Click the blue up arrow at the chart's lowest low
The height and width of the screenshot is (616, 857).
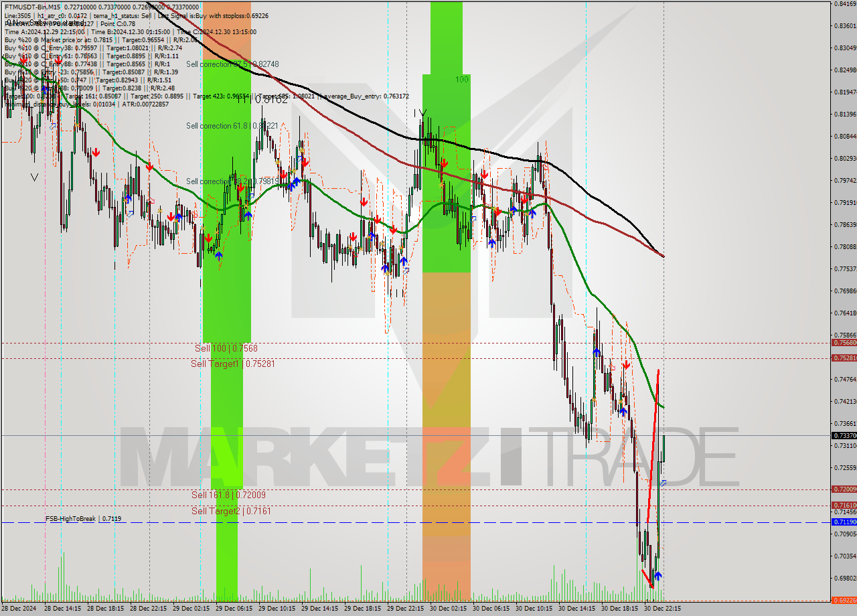[658, 576]
